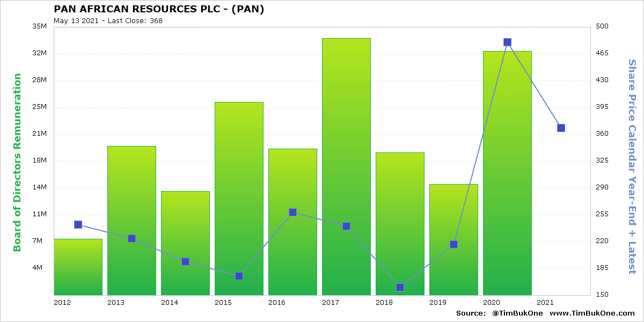Screen dimensions: 644x322
Task: Click the 2020 share price peak marker
Action: (x=507, y=42)
